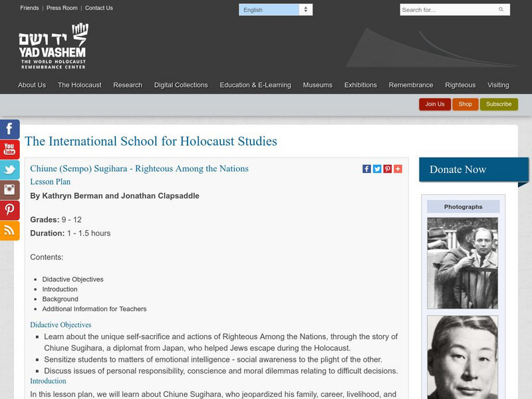Jump to Didactic Objectives contents item

click(72, 279)
